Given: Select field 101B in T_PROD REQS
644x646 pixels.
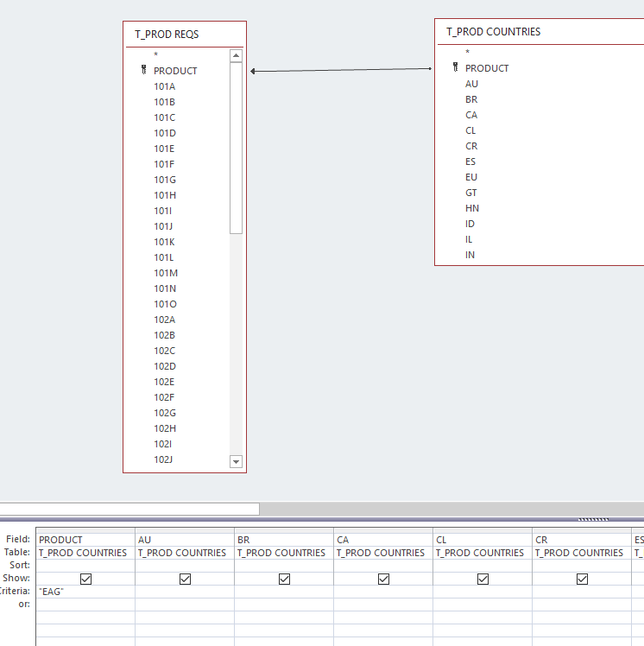Looking at the screenshot, I should point(164,102).
